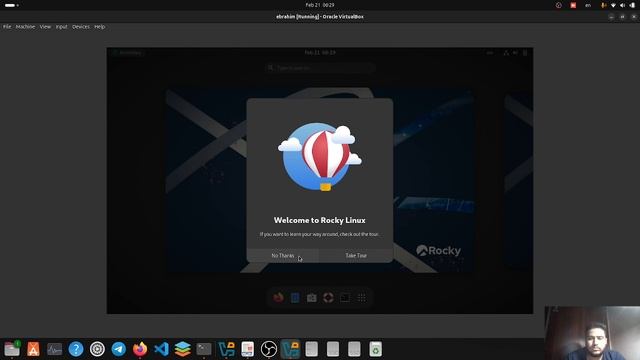Click the host Activities pill indicator
Image resolution: width=640 pixels, height=360 pixels.
[11, 5]
